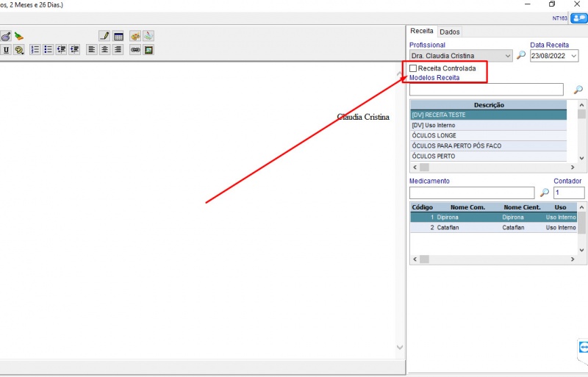The height and width of the screenshot is (377, 588).
Task: Search professionals with the magnifier icon
Action: (521, 56)
